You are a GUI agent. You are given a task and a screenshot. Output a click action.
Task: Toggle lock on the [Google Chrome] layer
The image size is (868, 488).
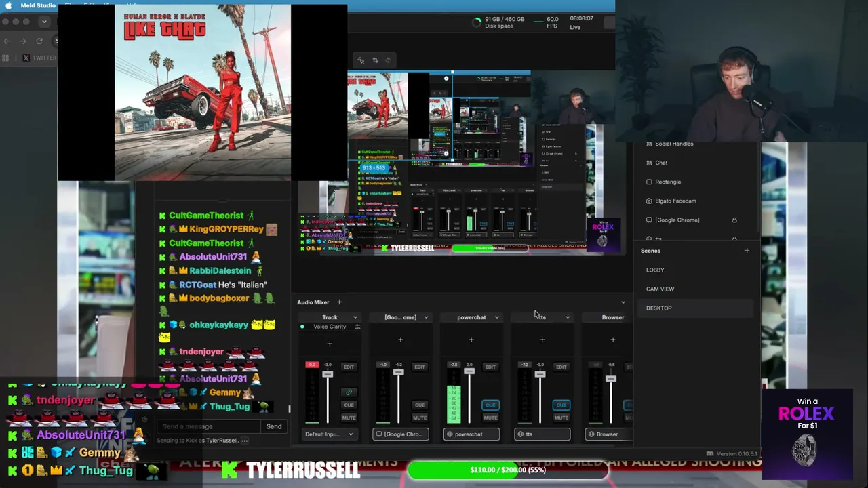734,220
